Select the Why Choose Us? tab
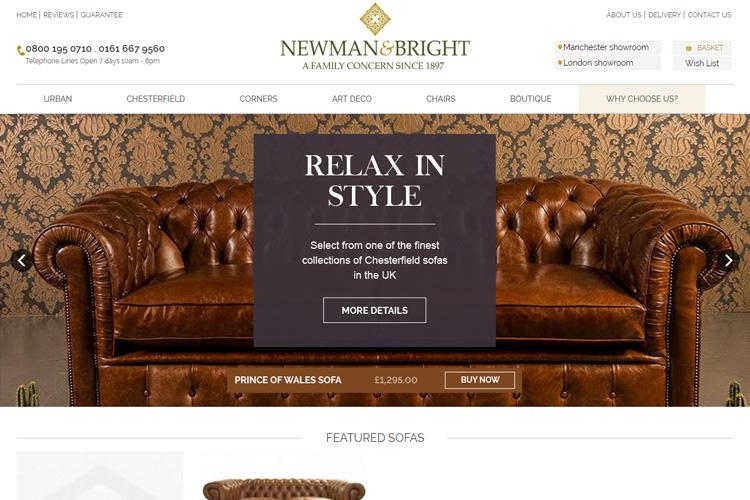750x500 pixels. [642, 99]
